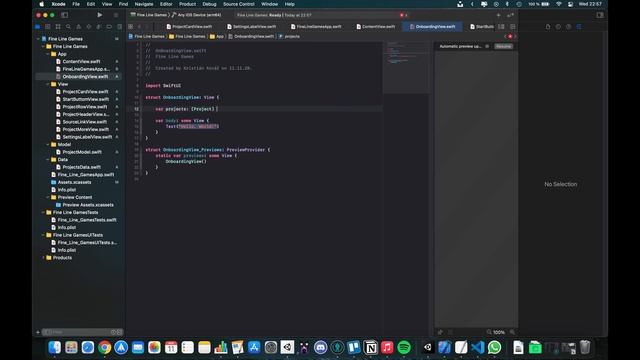Open the Find navigator
This screenshot has height=360, width=640.
click(x=68, y=27)
